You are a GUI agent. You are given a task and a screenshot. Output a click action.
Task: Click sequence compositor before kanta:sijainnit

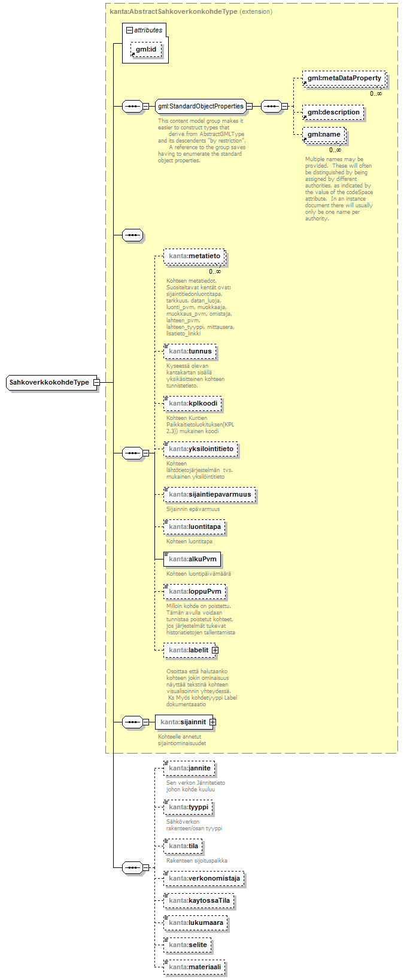(132, 722)
